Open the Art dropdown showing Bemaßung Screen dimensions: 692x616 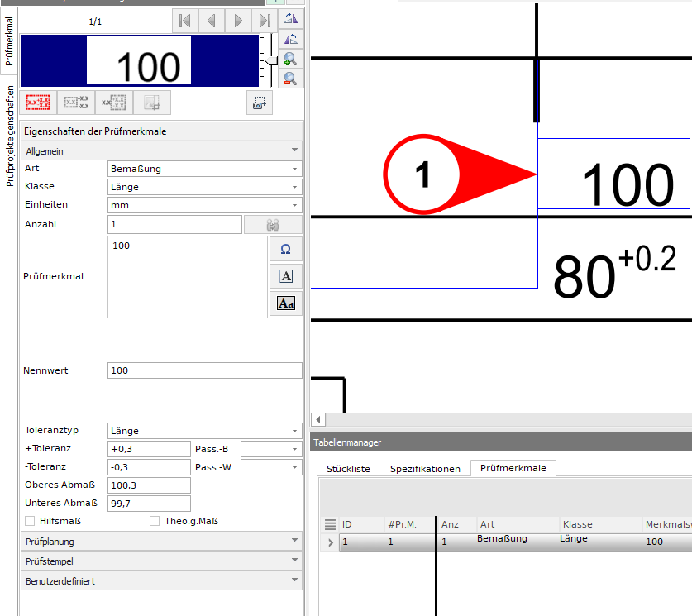point(204,169)
